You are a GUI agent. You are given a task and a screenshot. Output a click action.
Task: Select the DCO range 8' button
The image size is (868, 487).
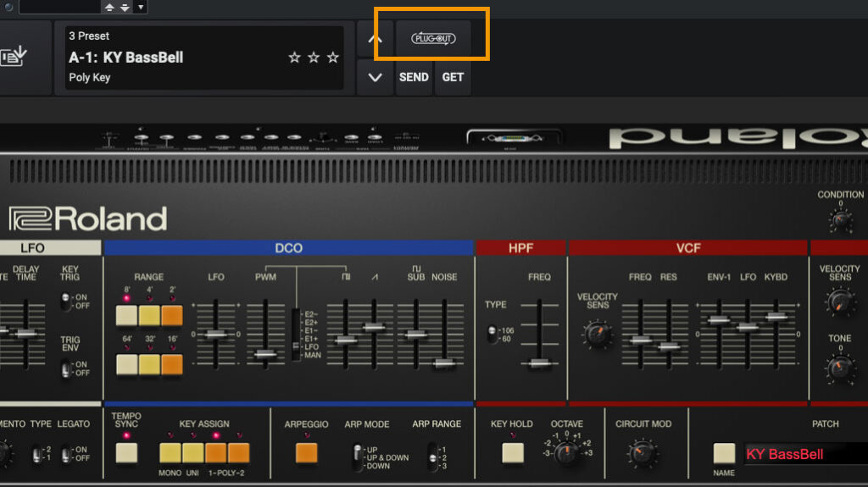[x=127, y=315]
